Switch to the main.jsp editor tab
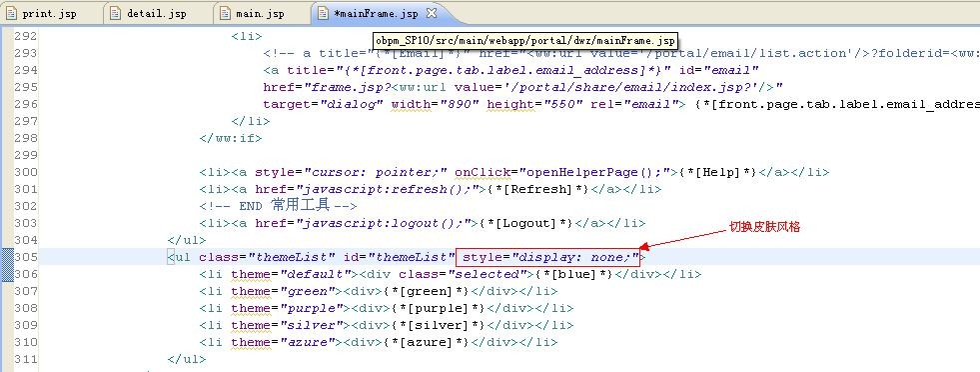This screenshot has width=980, height=372. coord(260,13)
